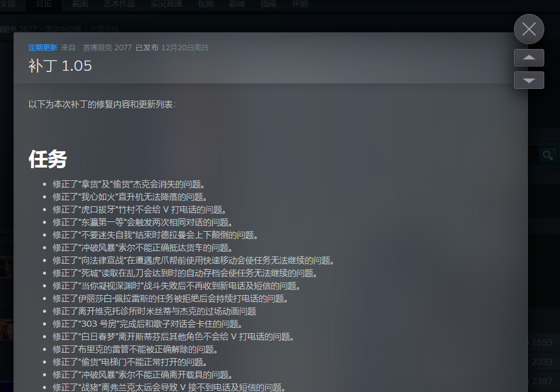This screenshot has width=560, height=392.
Task: Click the line about “303 号房”歌子对话卡住
Action: pyautogui.click(x=148, y=324)
